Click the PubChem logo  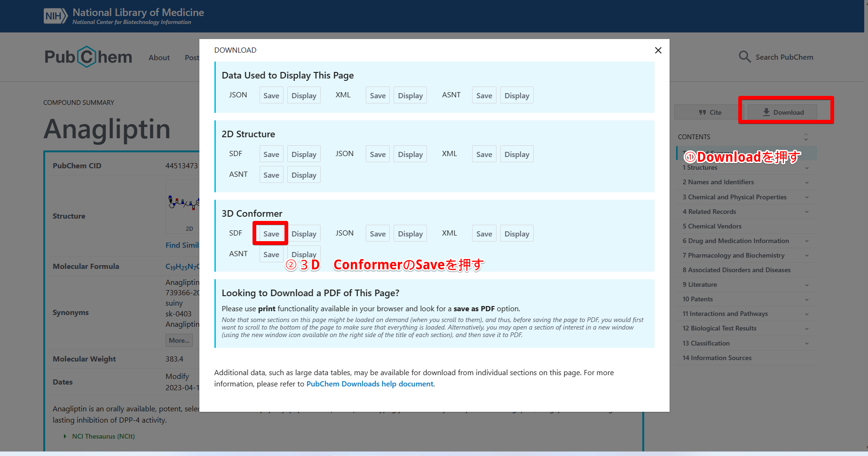(x=88, y=57)
